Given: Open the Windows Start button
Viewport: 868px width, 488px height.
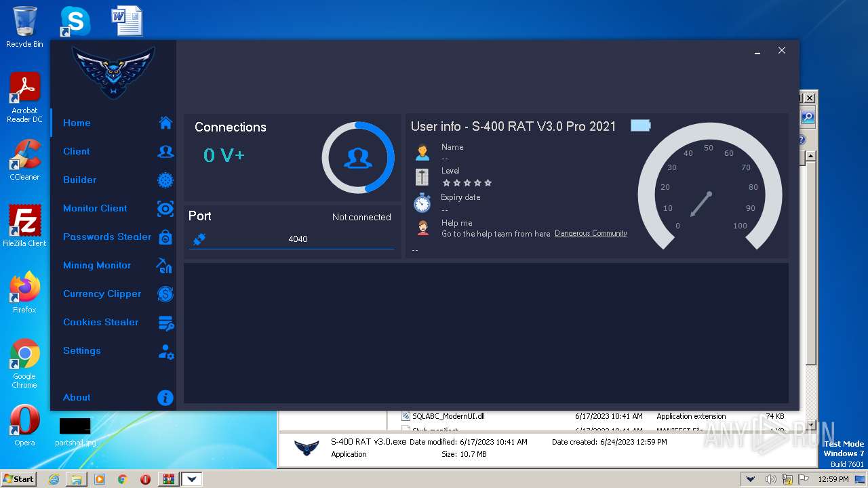Looking at the screenshot, I should coord(19,479).
